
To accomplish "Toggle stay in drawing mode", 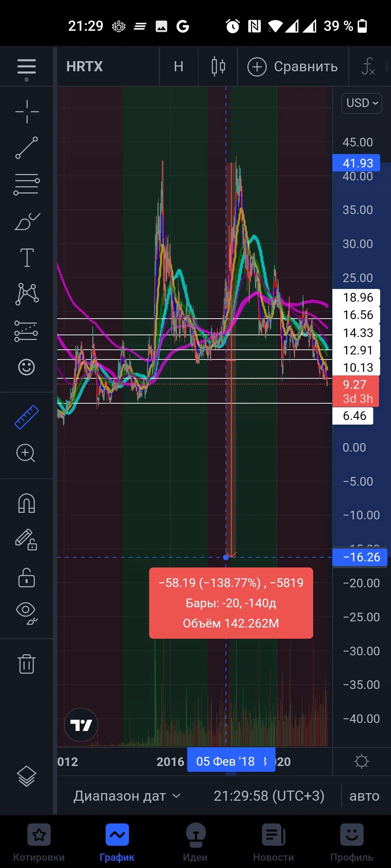I will tap(26, 540).
